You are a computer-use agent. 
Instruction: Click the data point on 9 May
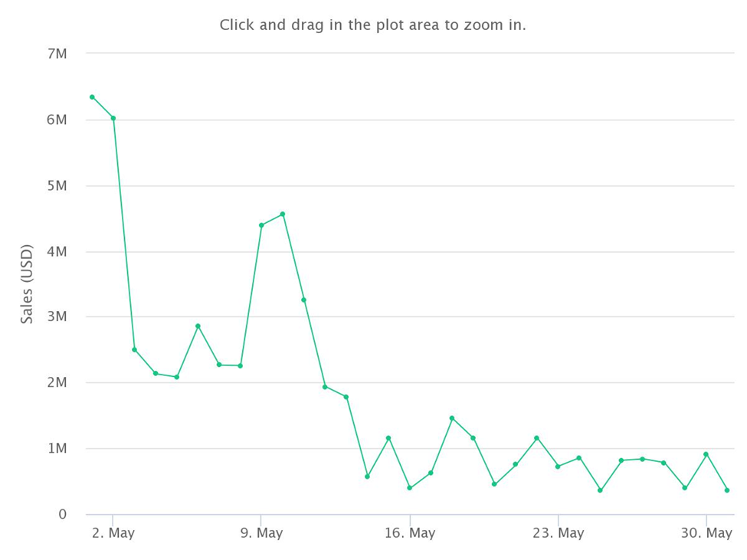pos(261,225)
